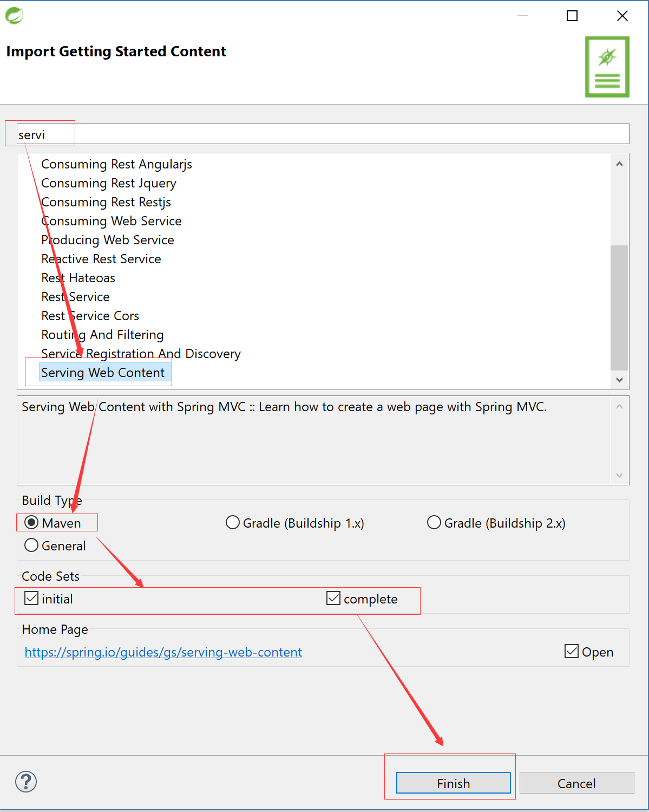Select Rest Hateoas guide
This screenshot has height=812, width=649.
78,278
